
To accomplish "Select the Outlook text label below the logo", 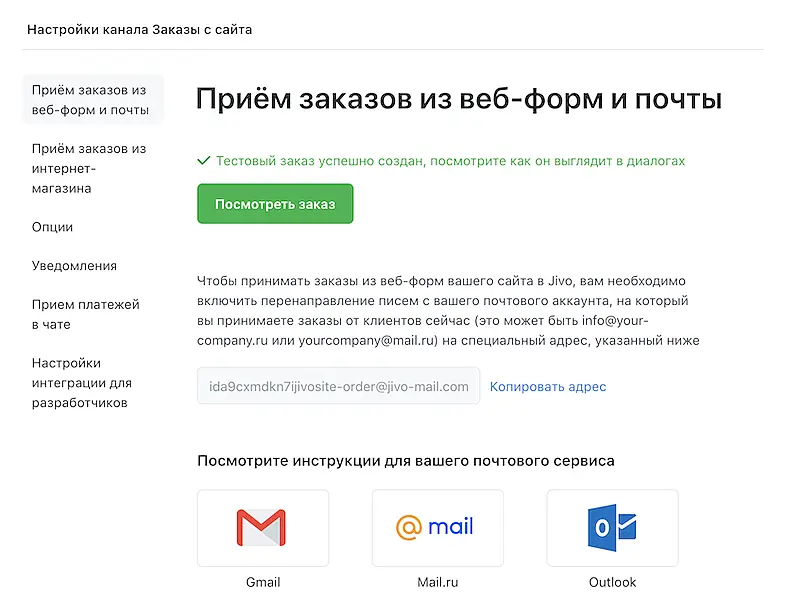I will 612,582.
